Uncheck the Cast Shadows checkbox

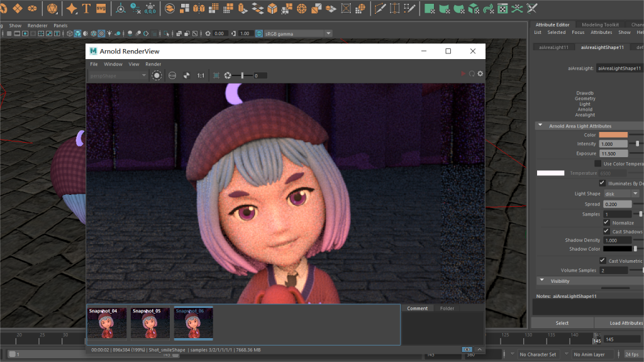tap(606, 231)
